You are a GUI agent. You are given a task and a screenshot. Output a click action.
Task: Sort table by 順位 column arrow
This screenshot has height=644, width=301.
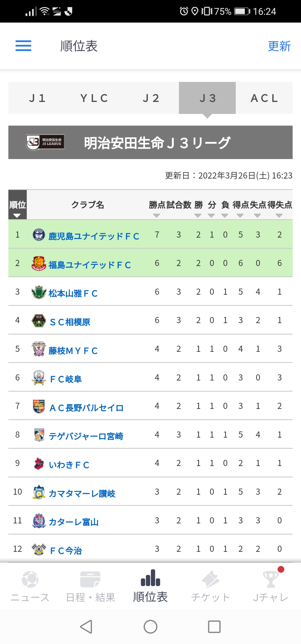[x=17, y=216]
